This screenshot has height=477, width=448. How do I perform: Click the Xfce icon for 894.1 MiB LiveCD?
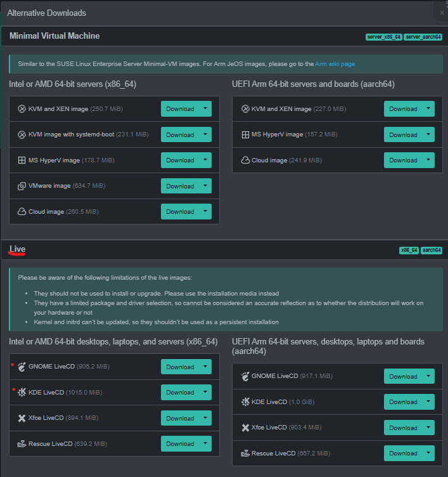coord(22,418)
